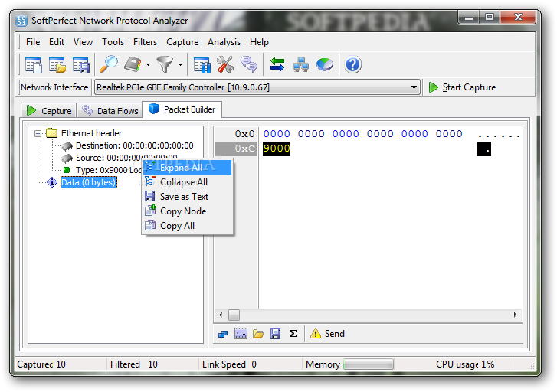Click the new capture toolbar icon
The image size is (557, 392).
click(34, 65)
